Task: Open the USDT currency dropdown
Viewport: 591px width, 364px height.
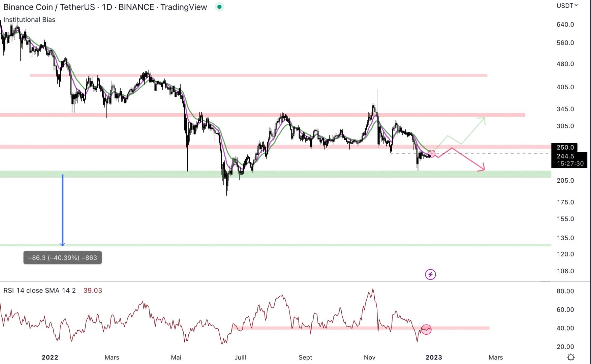Action: pos(565,5)
